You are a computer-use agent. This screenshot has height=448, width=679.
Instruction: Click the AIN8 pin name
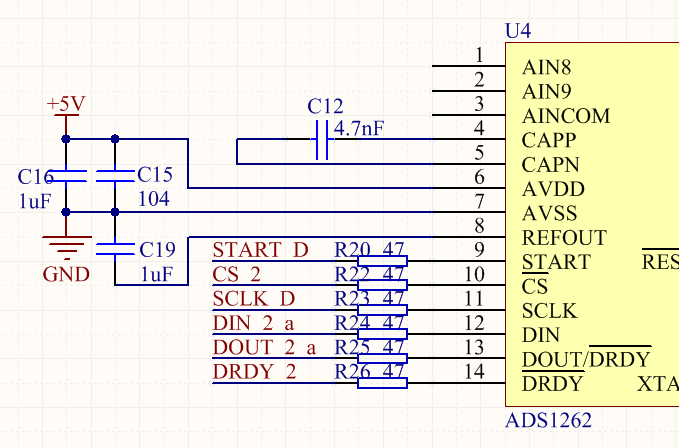pos(546,68)
